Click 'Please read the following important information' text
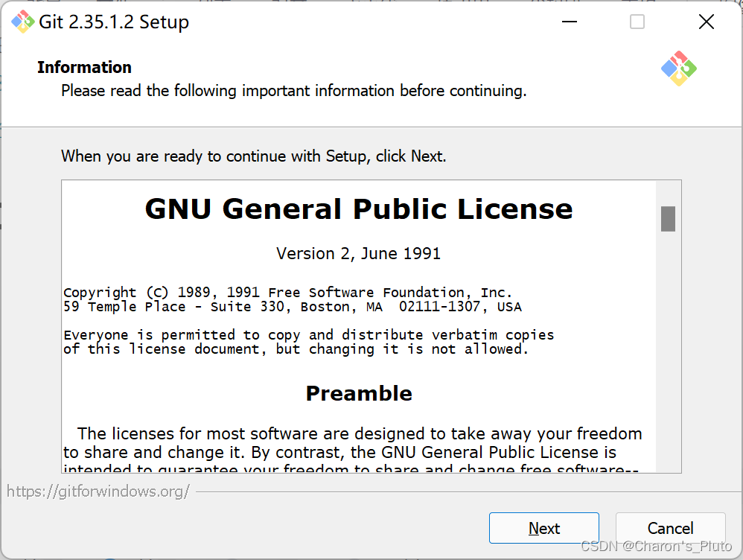743x560 pixels. 294,91
